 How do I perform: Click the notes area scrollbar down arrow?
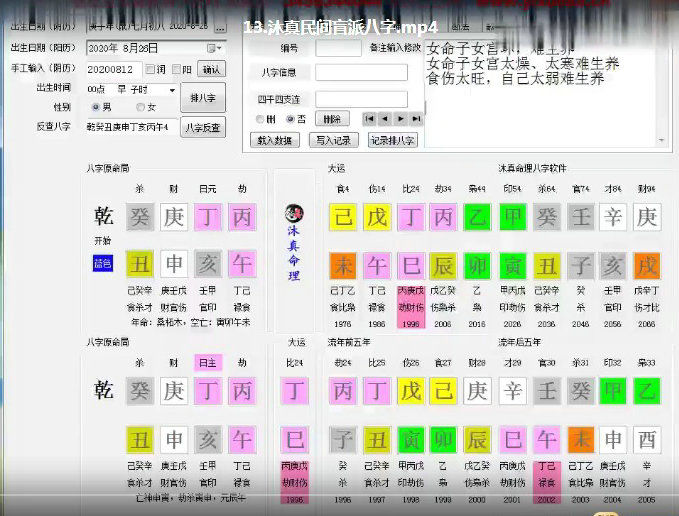tap(662, 140)
